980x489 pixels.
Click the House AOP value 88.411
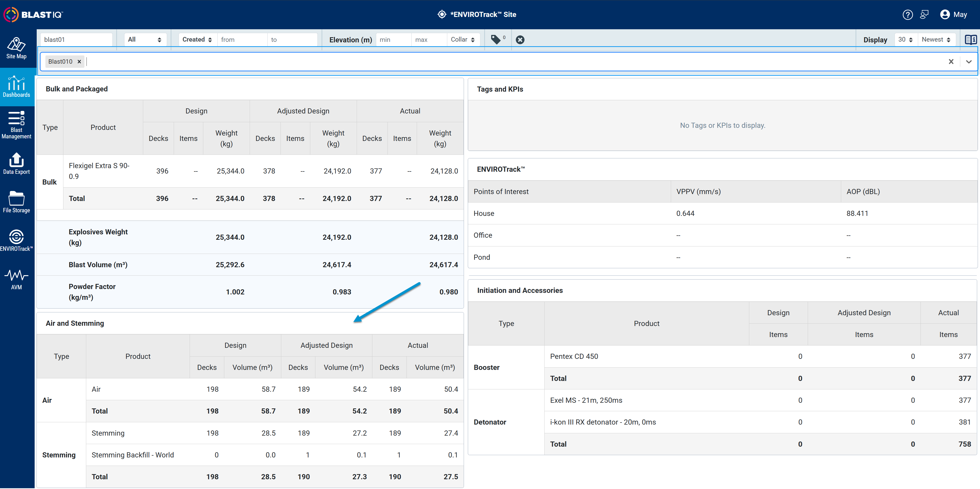click(x=857, y=214)
